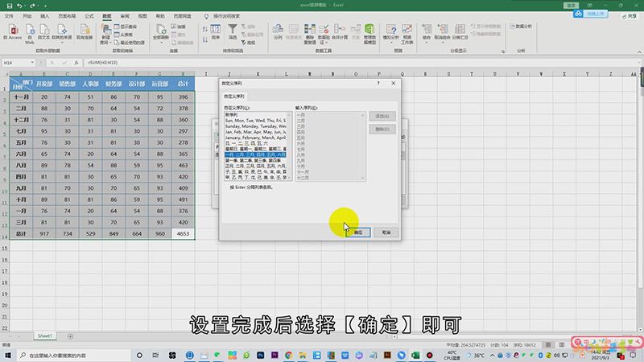Click the Data Analysis (数据分析) button

521,27
